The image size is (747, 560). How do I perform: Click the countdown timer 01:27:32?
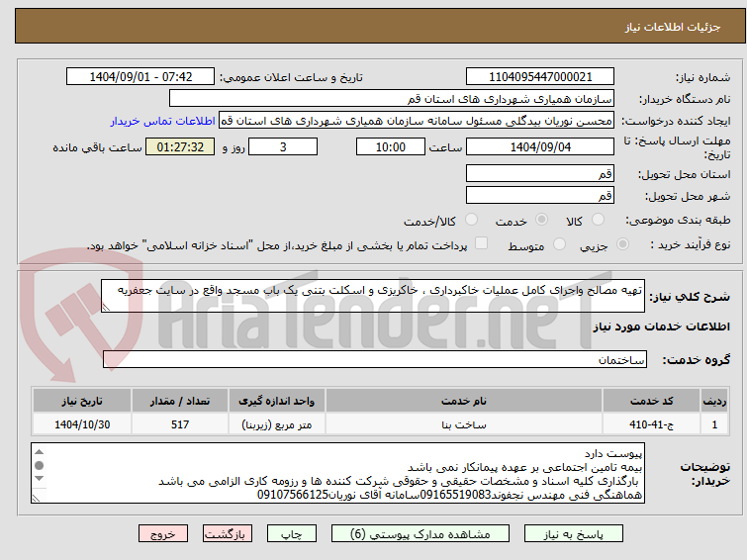[x=180, y=146]
